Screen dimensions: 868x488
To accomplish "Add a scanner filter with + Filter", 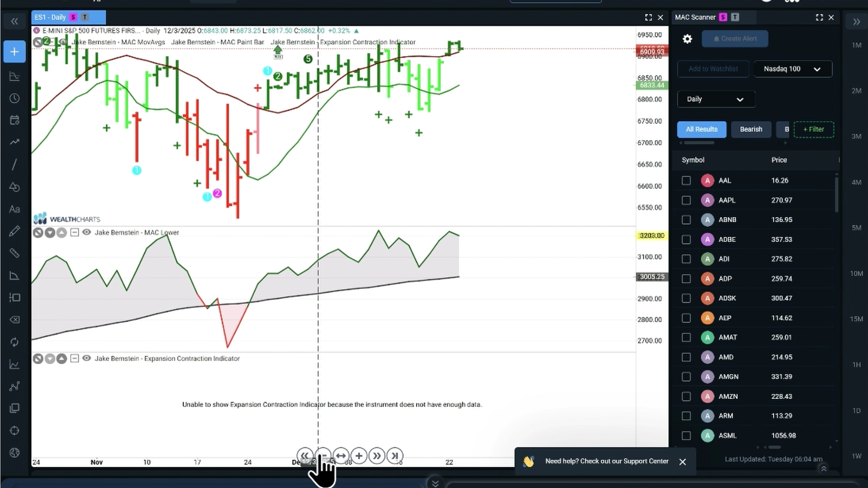I will [814, 129].
